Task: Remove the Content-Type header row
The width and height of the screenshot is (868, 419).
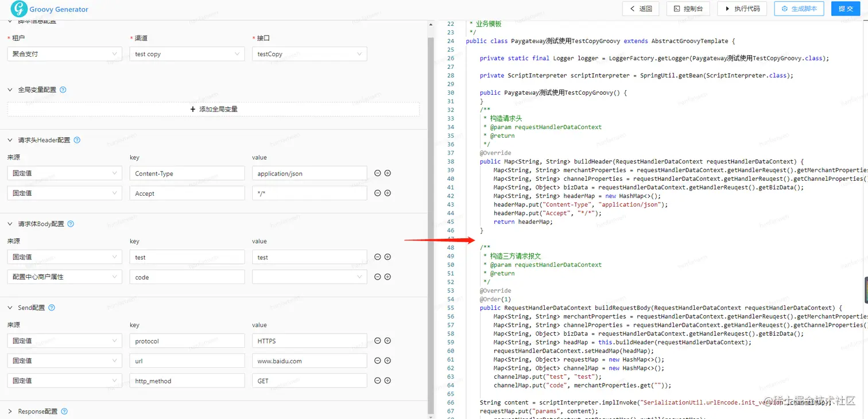Action: [378, 173]
